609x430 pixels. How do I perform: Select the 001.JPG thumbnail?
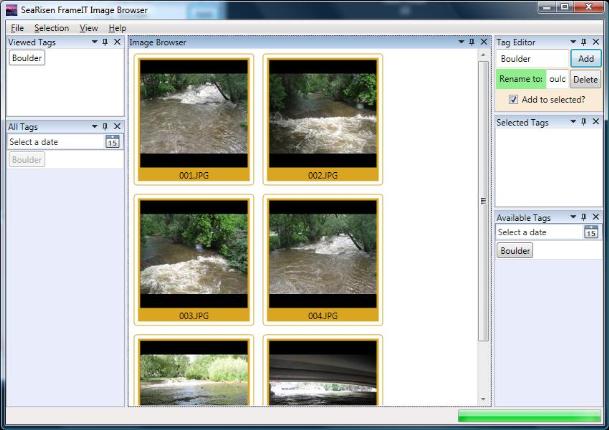pos(194,119)
